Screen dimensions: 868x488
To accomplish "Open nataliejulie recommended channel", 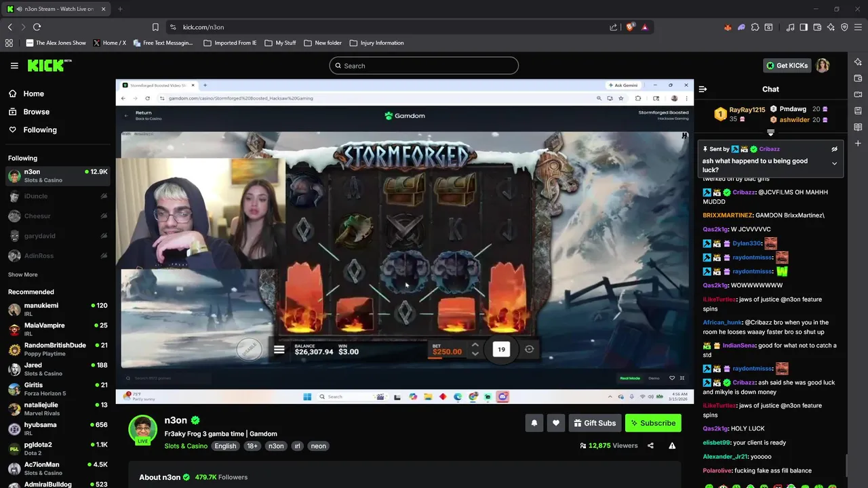I will 58,409.
